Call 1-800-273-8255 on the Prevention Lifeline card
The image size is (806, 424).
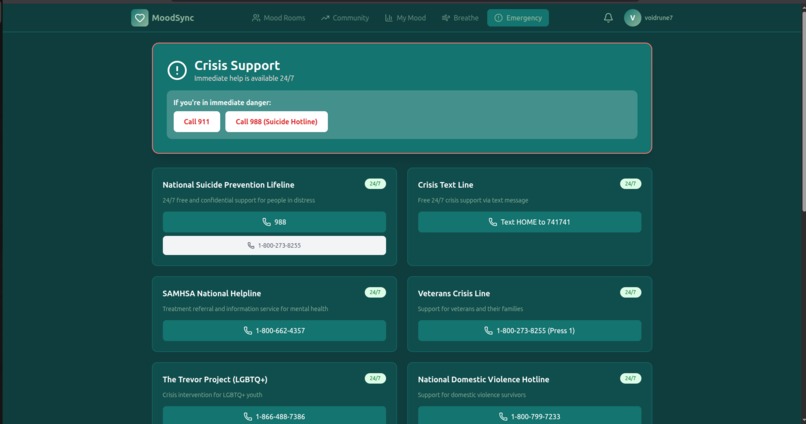point(274,246)
